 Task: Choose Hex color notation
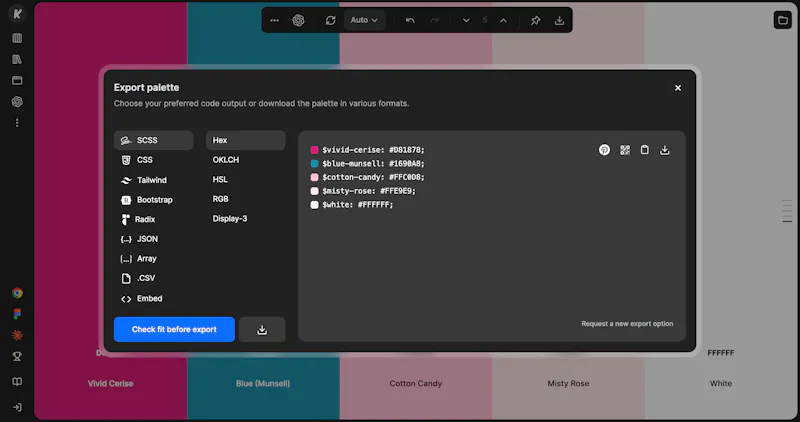[x=245, y=140]
